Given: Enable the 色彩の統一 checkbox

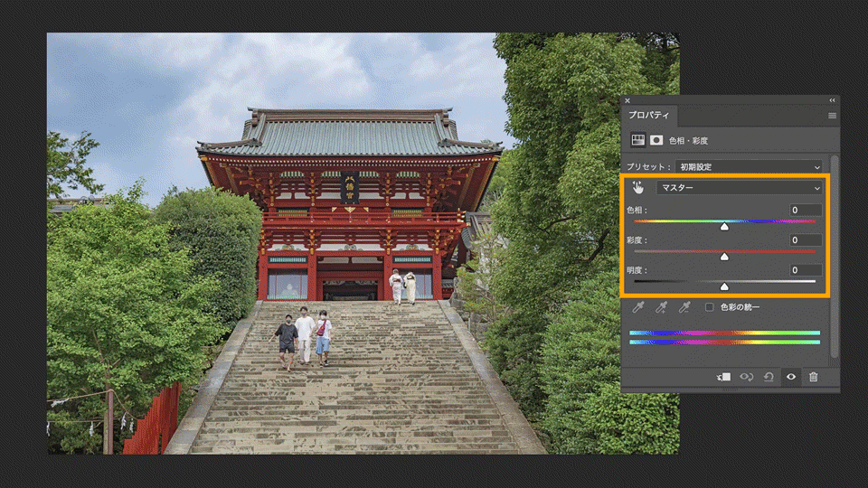Looking at the screenshot, I should click(709, 307).
